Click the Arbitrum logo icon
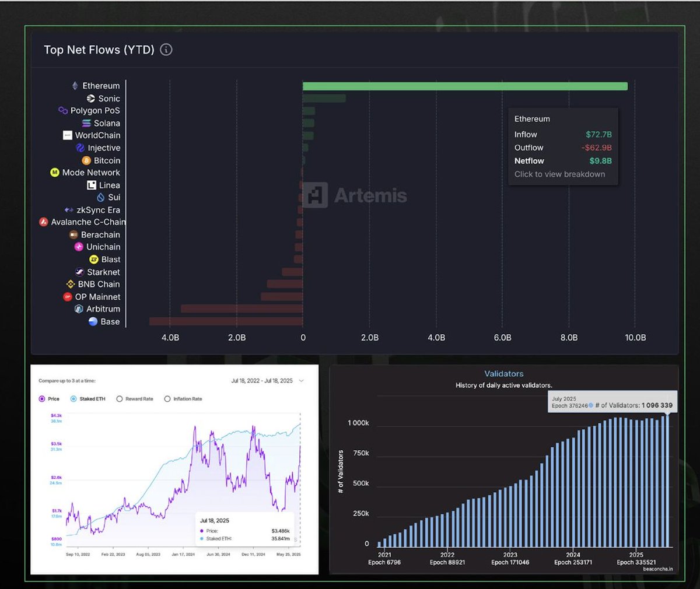Screen dimensions: 700x589 click(x=79, y=309)
